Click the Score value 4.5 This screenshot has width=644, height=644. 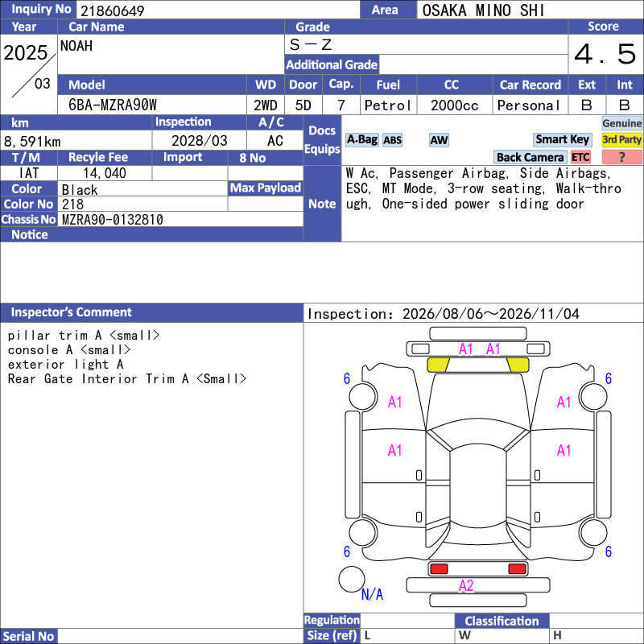tap(605, 54)
